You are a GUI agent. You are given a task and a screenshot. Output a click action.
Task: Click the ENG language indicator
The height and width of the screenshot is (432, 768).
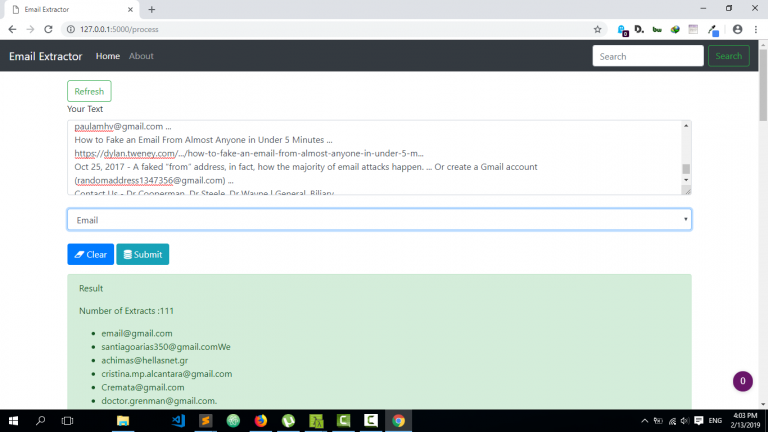715,421
